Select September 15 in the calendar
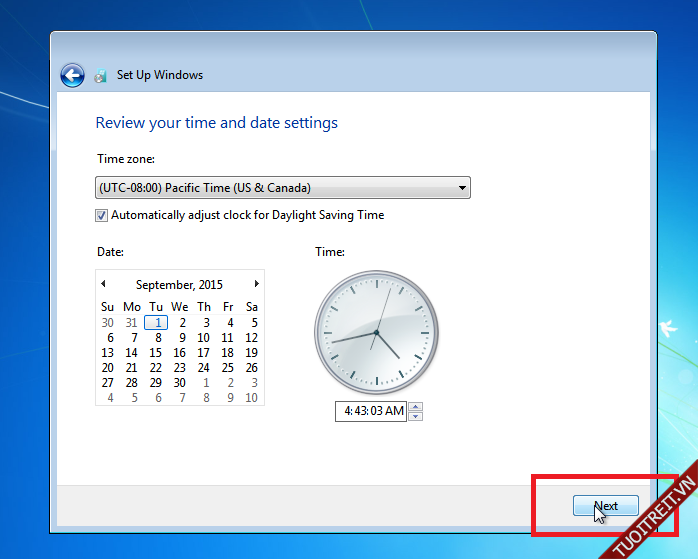The height and width of the screenshot is (559, 698). click(156, 352)
